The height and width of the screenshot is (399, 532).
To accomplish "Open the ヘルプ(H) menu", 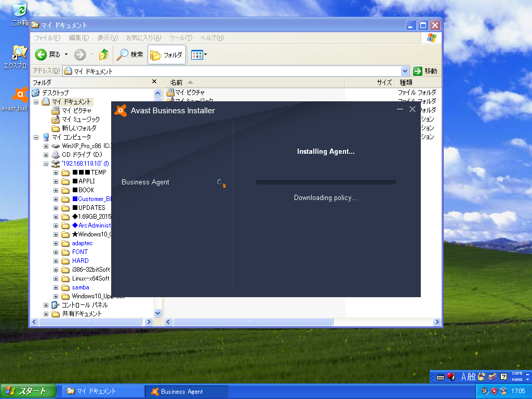I will pyautogui.click(x=212, y=37).
